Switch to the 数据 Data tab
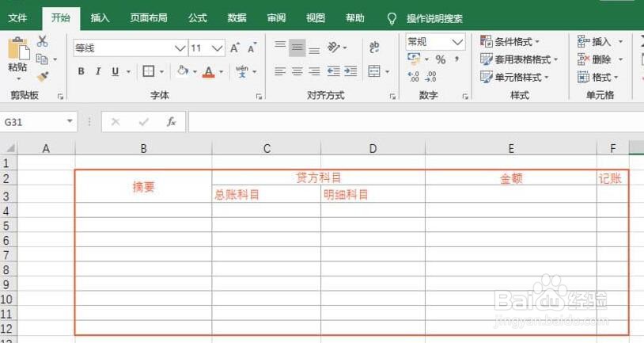The image size is (644, 343). [237, 18]
